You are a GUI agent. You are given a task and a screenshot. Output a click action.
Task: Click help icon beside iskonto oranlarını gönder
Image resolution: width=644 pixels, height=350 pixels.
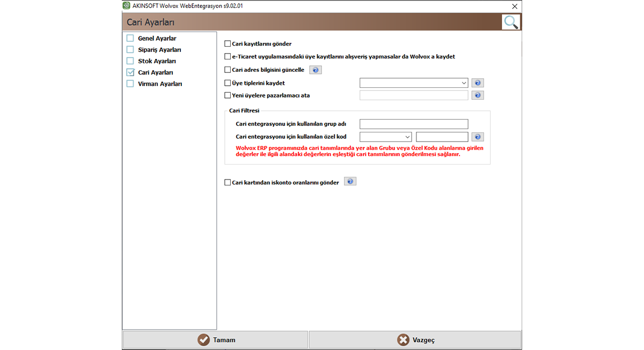pyautogui.click(x=350, y=182)
